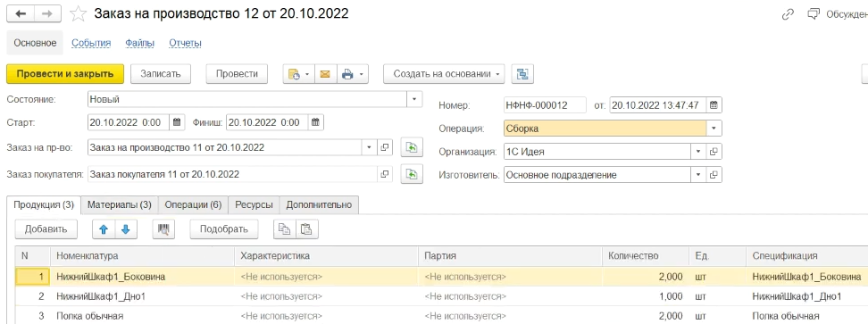The image size is (868, 324).
Task: Expand the Заказ на пр-во dropdown arrow
Action: [x=369, y=147]
